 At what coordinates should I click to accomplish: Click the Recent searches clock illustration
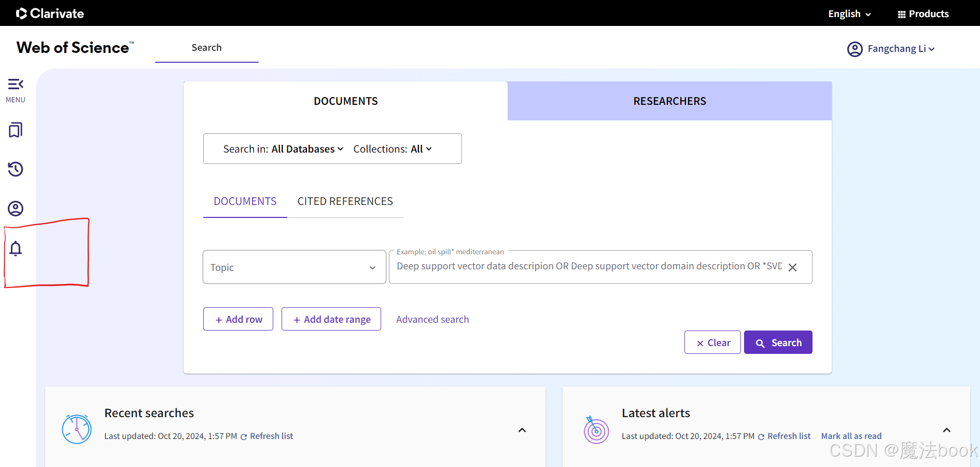pyautogui.click(x=77, y=429)
